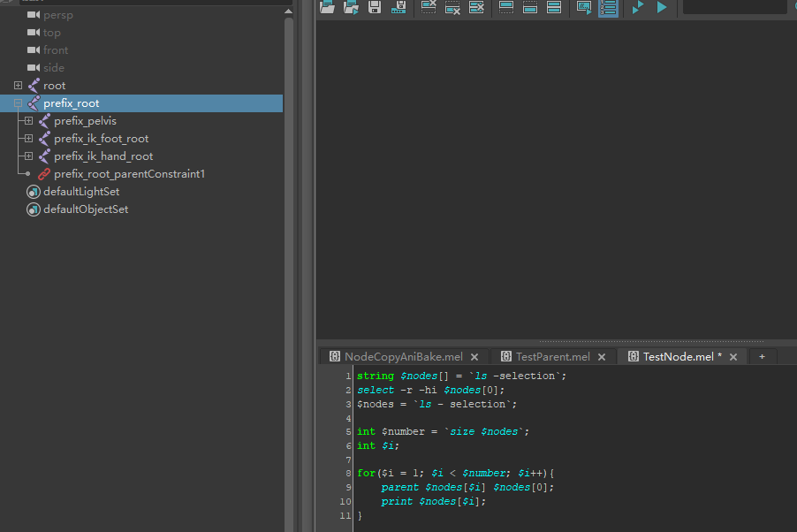Click the front camera icon
The width and height of the screenshot is (797, 532).
pos(34,49)
